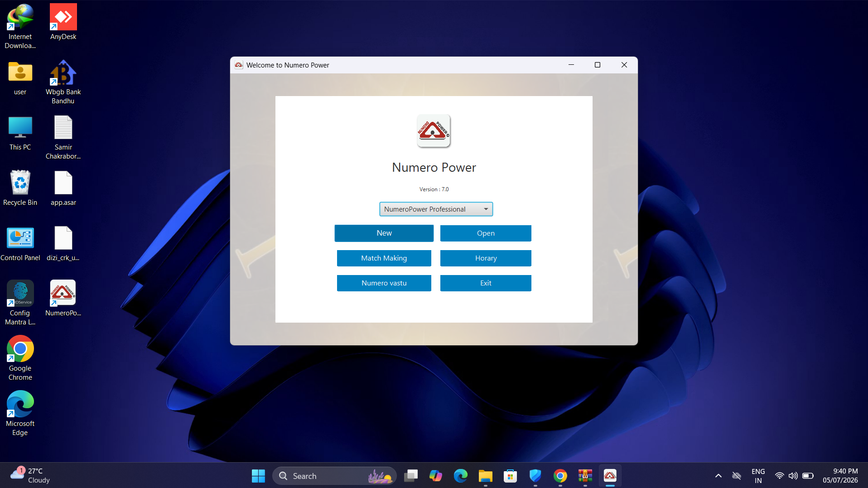The image size is (868, 488).
Task: Click the New button in Numero Power
Action: pos(384,233)
